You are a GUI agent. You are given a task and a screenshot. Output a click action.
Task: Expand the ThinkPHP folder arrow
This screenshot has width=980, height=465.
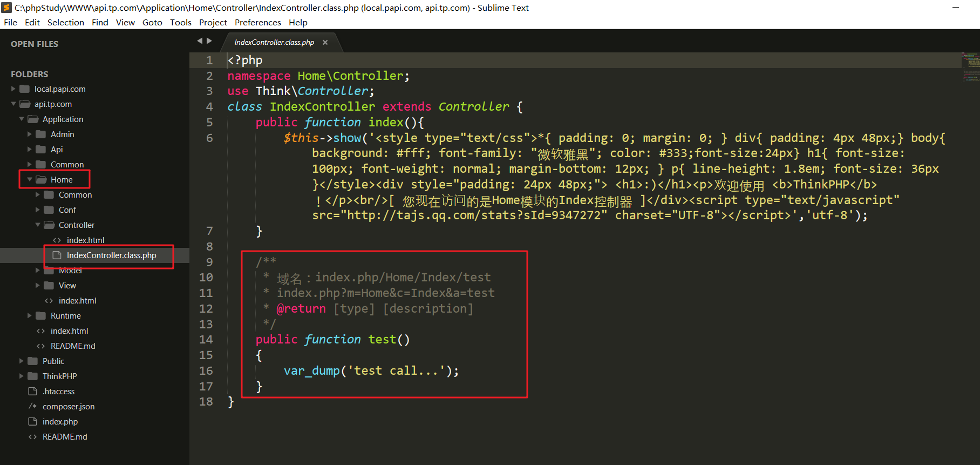[22, 376]
